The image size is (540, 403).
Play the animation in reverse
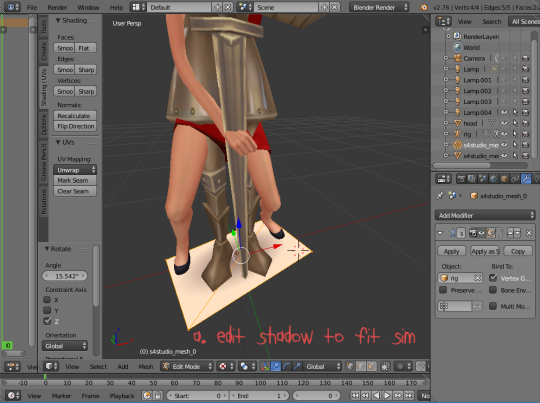click(x=376, y=395)
